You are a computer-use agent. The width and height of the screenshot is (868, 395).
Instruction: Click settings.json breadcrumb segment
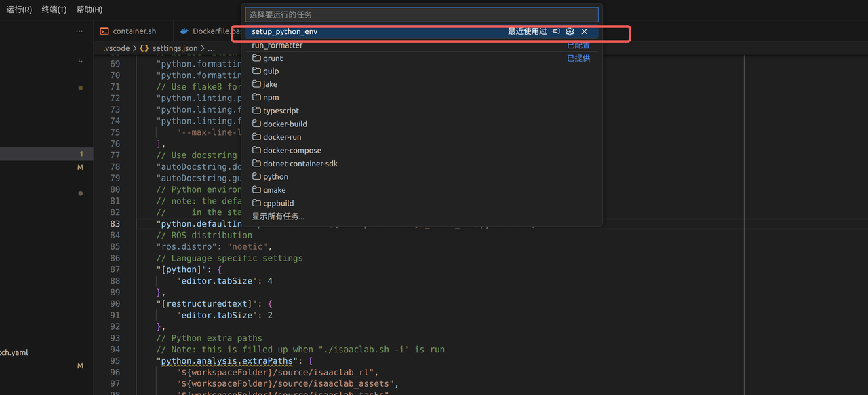tap(175, 49)
